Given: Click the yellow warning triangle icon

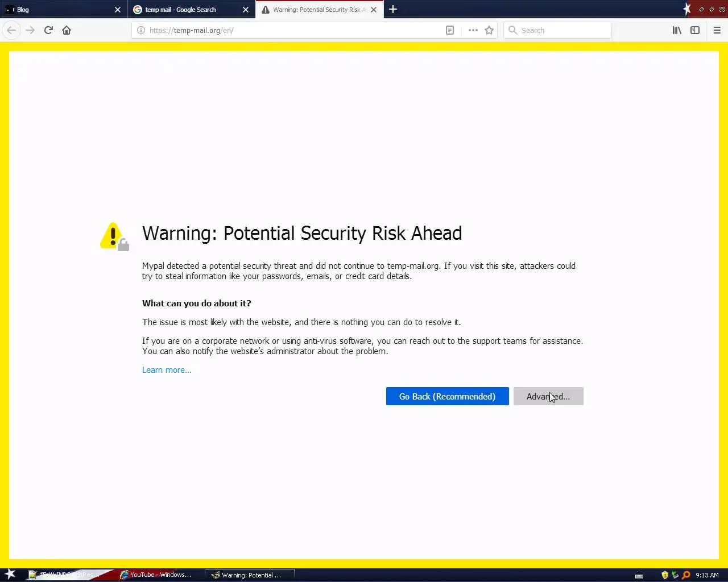Looking at the screenshot, I should [x=114, y=236].
